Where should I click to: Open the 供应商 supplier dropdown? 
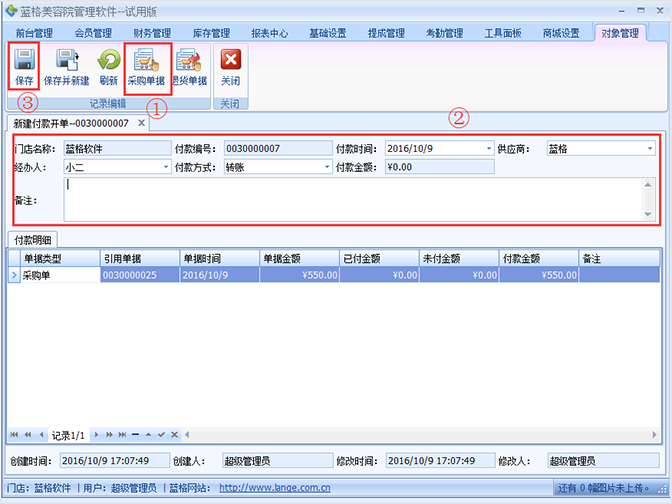(650, 148)
